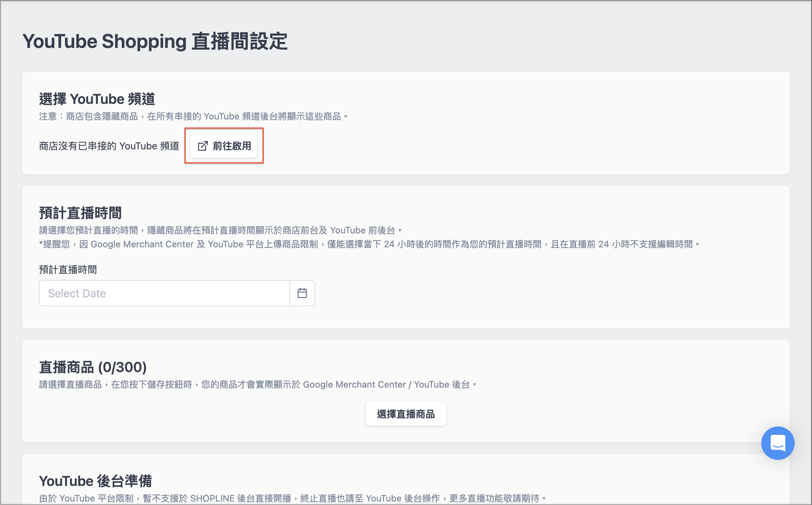812x505 pixels.
Task: Open the calendar picker icon
Action: point(302,293)
